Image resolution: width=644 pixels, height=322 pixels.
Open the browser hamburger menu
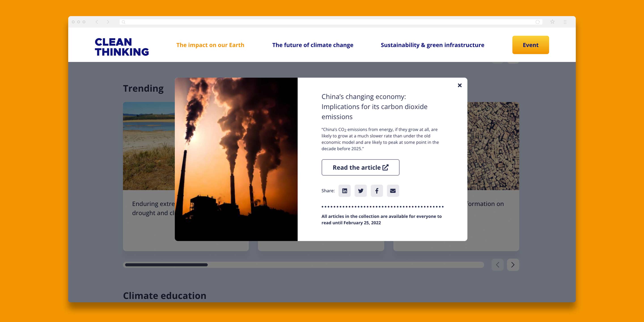coord(565,22)
